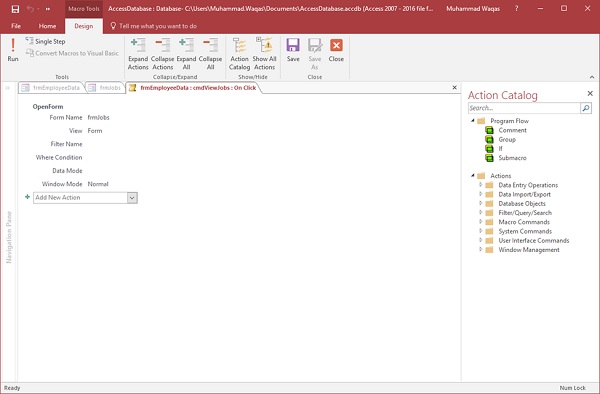This screenshot has height=394, width=600.
Task: Toggle Show All Actions
Action: (264, 54)
